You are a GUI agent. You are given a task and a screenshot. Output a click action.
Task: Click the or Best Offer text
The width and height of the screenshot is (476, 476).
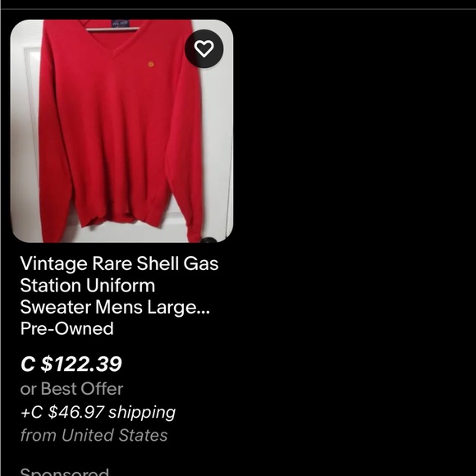(71, 388)
